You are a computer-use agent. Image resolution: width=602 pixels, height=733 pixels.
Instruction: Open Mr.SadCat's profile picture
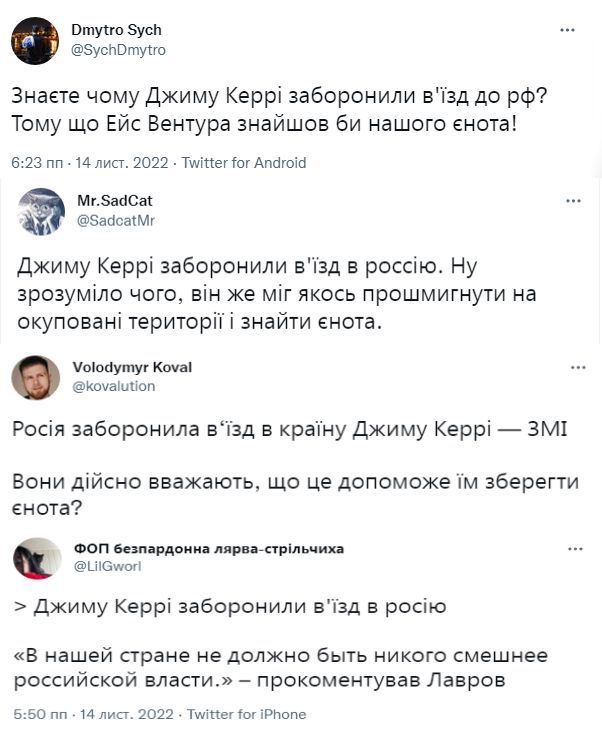coord(41,211)
